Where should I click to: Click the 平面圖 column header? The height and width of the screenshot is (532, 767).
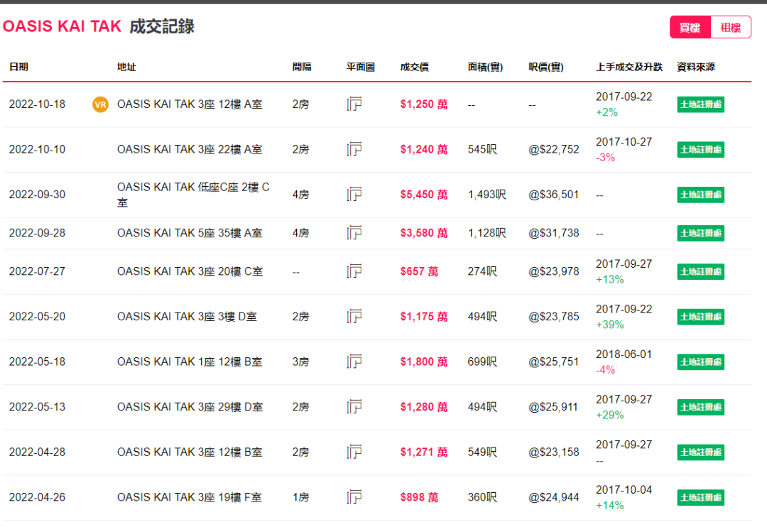(361, 67)
